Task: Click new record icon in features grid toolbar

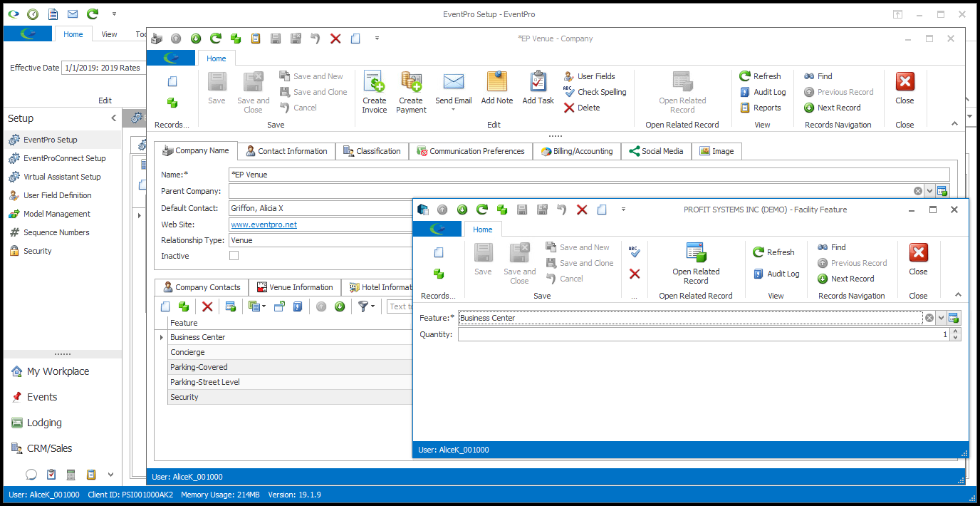Action: coord(165,306)
